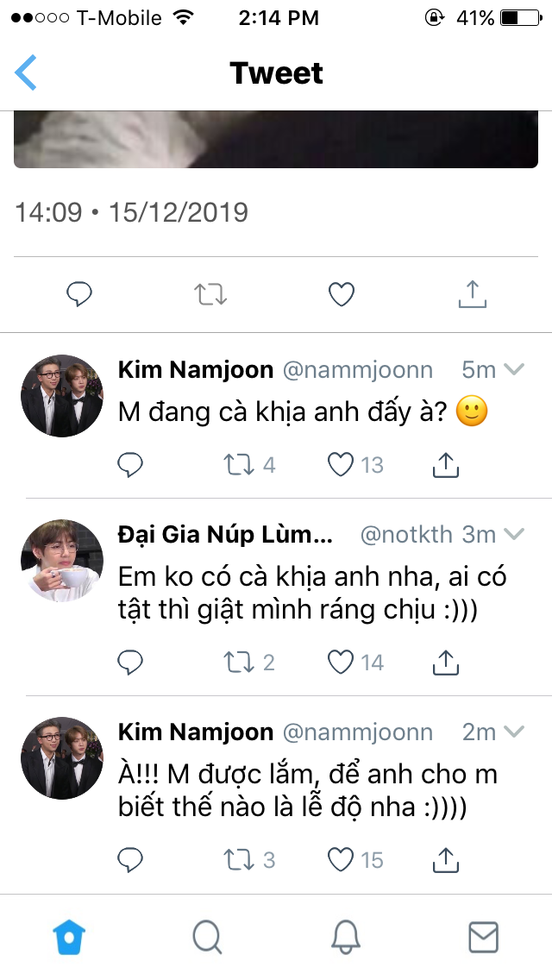The image size is (552, 980).
Task: Retweet the reply with 4 retweets
Action: (x=237, y=465)
